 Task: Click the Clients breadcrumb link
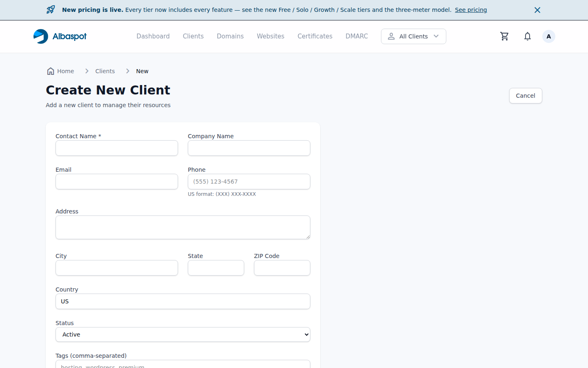105,71
